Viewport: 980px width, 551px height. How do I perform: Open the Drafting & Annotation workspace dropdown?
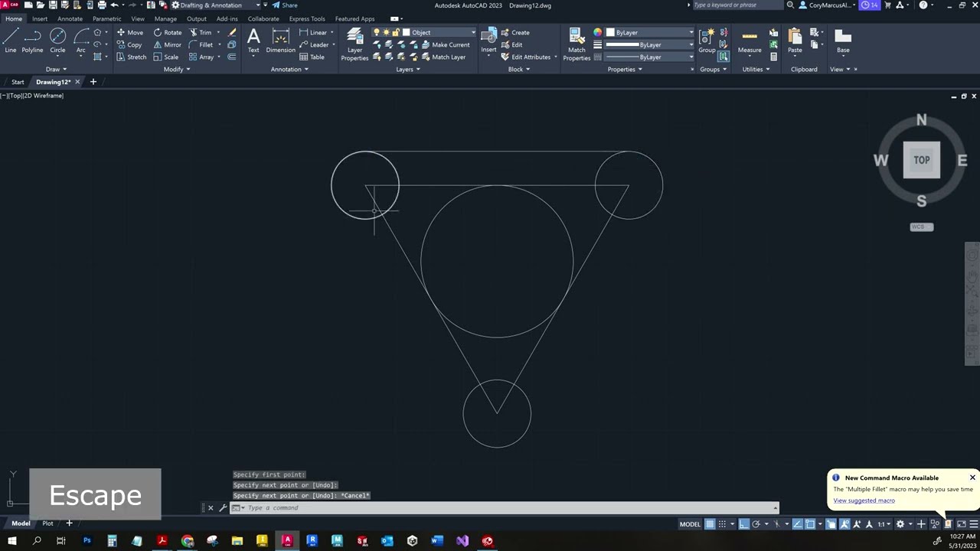coord(220,5)
